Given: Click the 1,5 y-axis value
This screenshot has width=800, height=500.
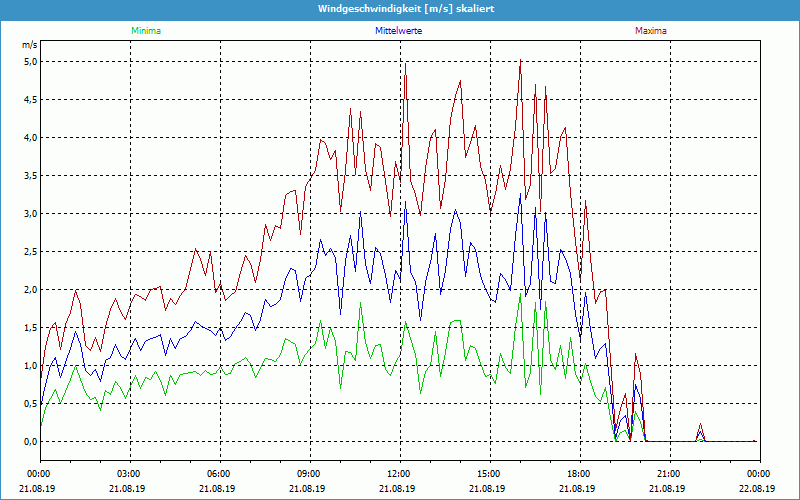Looking at the screenshot, I should 31,328.
